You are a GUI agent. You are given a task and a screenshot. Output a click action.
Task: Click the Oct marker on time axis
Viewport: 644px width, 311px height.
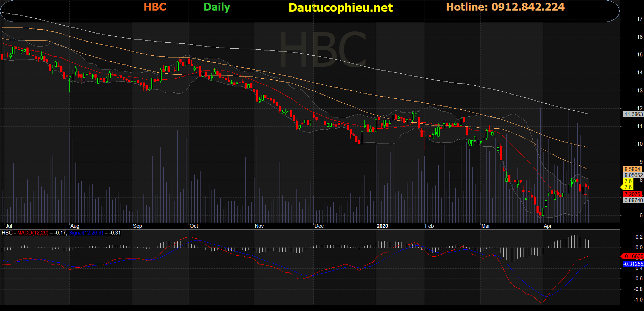click(x=194, y=226)
